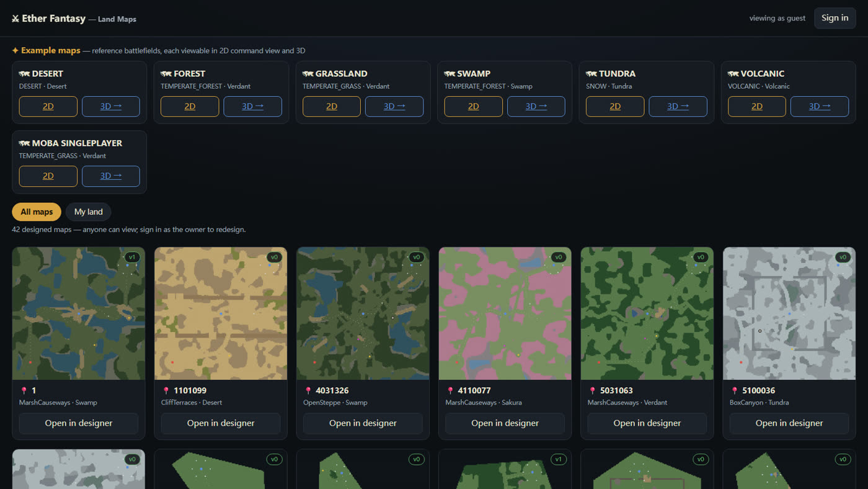Open DESERT map in 3D view

coord(111,106)
